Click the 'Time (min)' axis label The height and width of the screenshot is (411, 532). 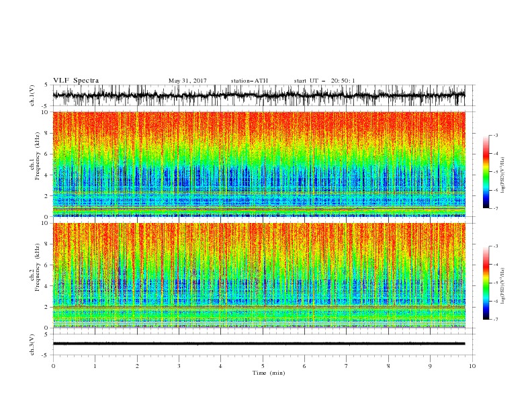click(269, 373)
